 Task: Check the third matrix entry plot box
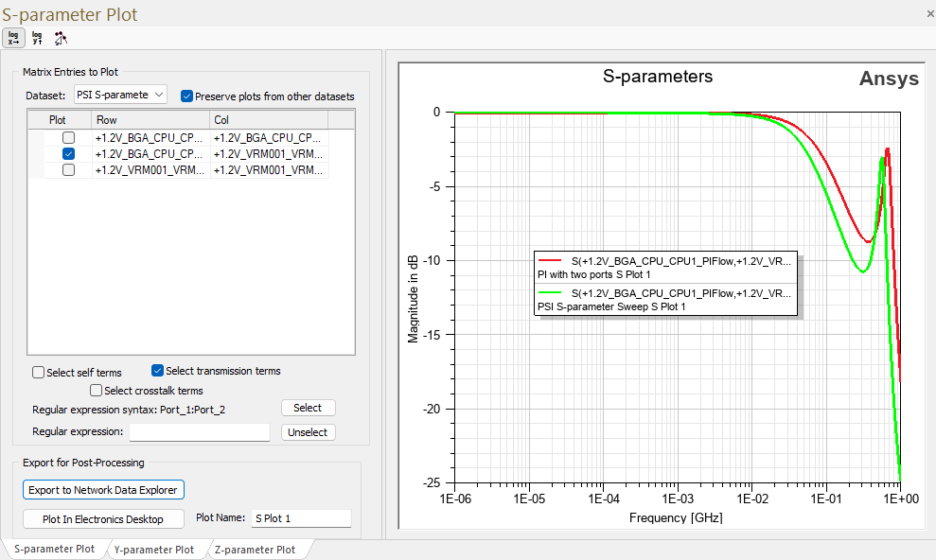click(68, 169)
